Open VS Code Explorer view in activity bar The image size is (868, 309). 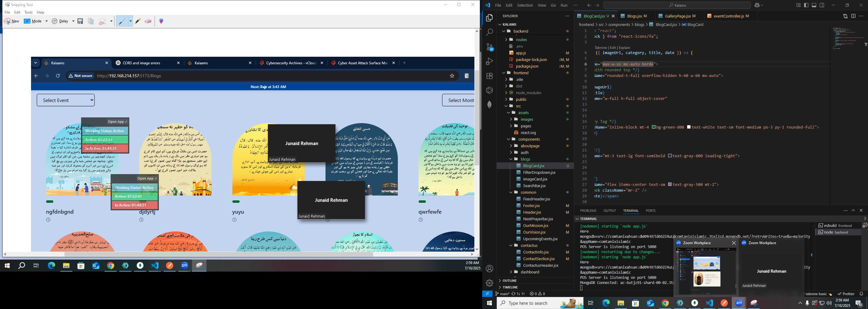489,18
